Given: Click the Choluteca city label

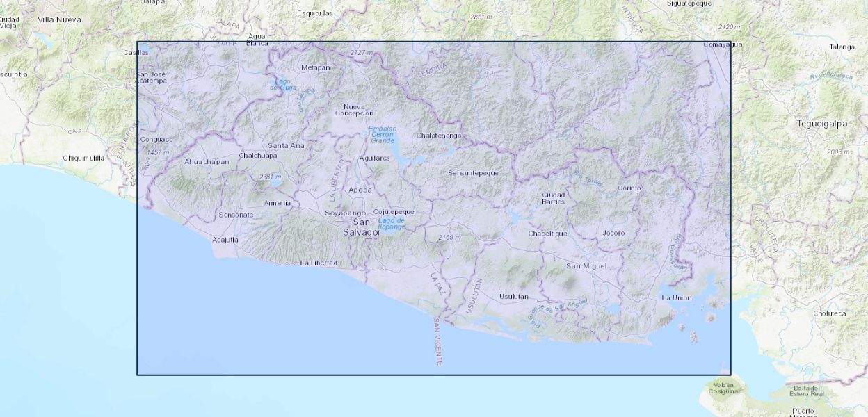Looking at the screenshot, I should tap(829, 313).
